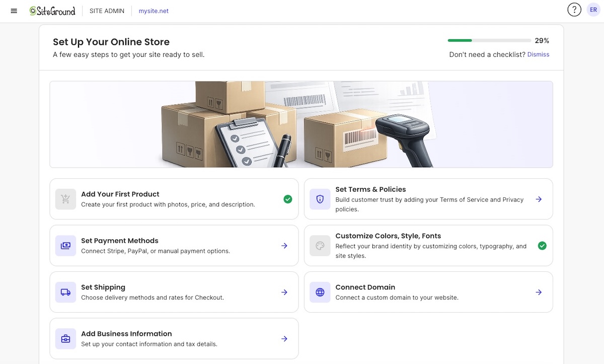Click green checkmark on Add Your First Product
604x364 pixels.
(x=288, y=199)
